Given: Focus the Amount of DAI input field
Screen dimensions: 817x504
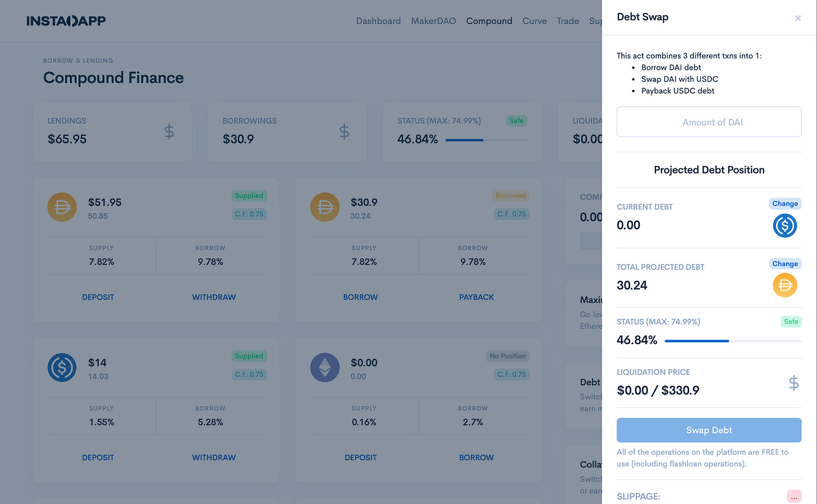Looking at the screenshot, I should 709,122.
